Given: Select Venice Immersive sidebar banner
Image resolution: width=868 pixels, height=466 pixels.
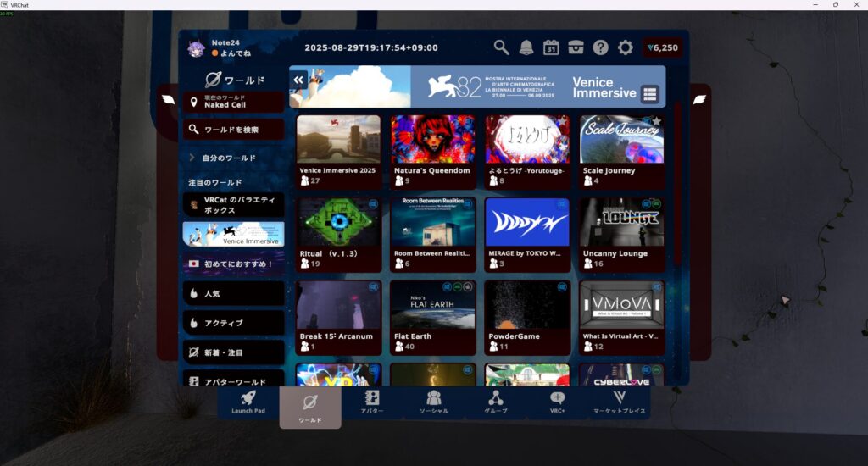Looking at the screenshot, I should (x=234, y=234).
